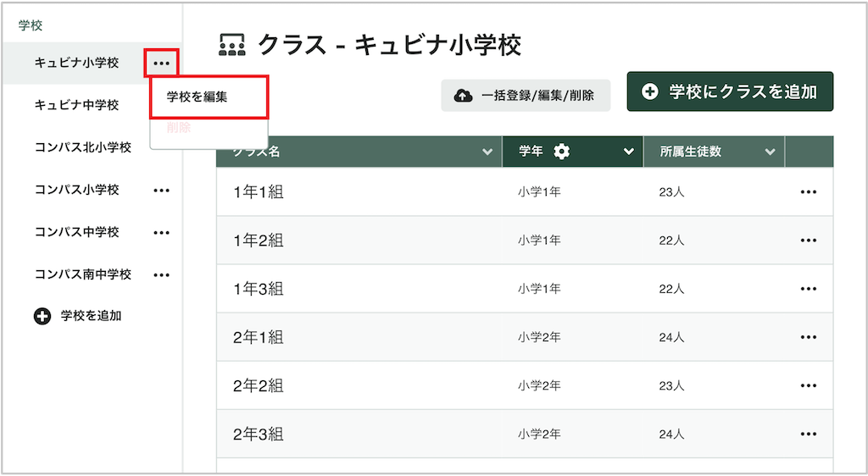This screenshot has width=868, height=476.
Task: Click the 小学1年 grade for 1年3組
Action: point(540,289)
